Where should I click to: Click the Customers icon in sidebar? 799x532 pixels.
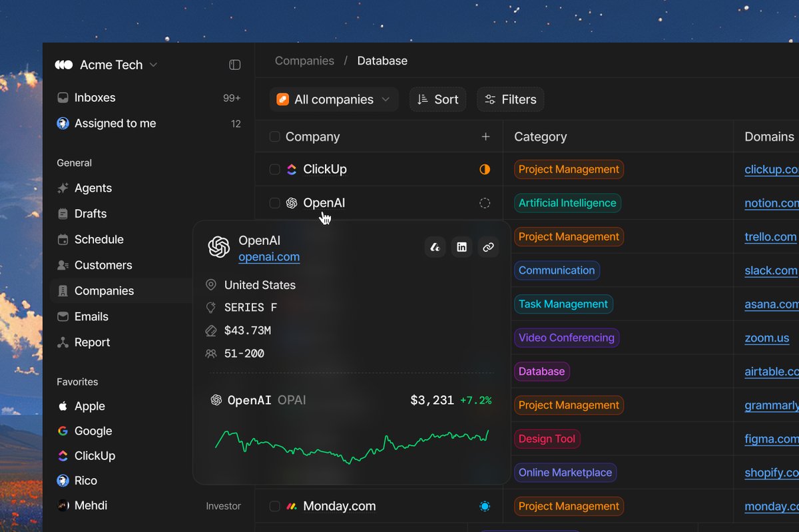(63, 265)
